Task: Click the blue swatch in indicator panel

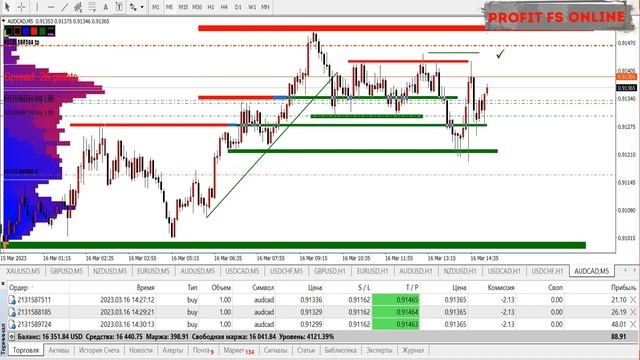Action: [x=26, y=31]
